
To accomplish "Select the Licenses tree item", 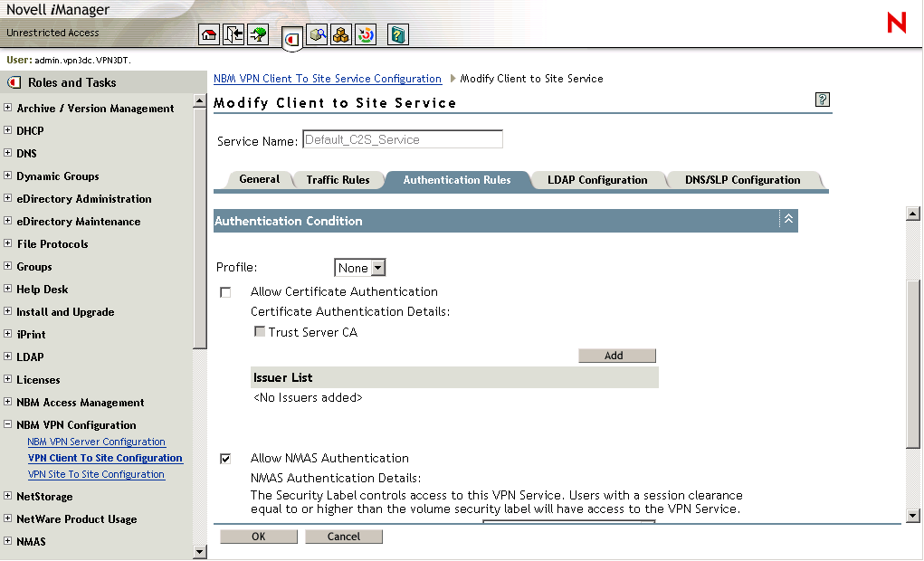I will click(38, 379).
